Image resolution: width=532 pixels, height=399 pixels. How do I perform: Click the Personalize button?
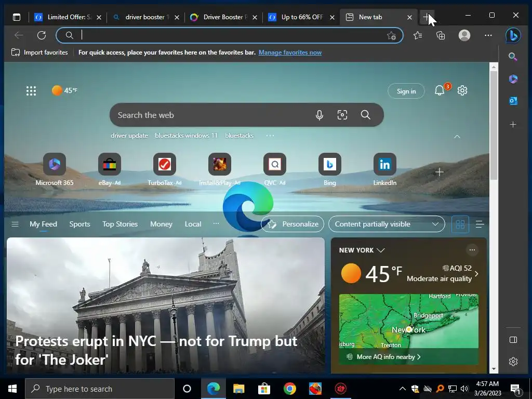tap(292, 224)
